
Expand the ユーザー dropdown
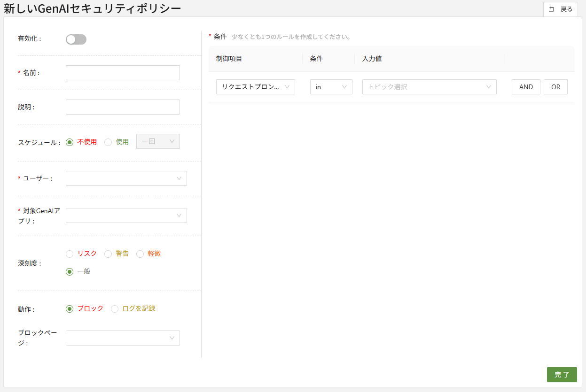click(x=126, y=178)
